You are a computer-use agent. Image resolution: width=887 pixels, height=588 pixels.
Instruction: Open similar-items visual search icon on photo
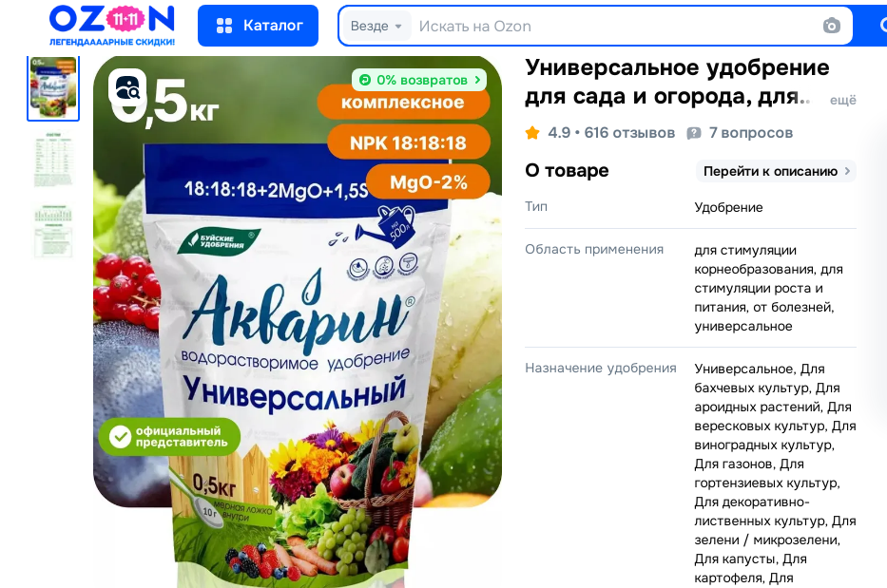[x=127, y=87]
